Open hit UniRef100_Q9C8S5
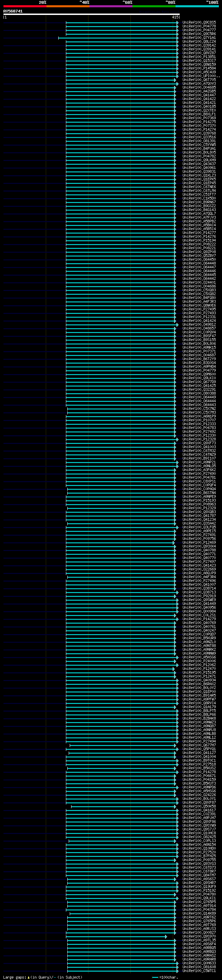Image resolution: width=222 pixels, height=980 pixels. coord(199,23)
